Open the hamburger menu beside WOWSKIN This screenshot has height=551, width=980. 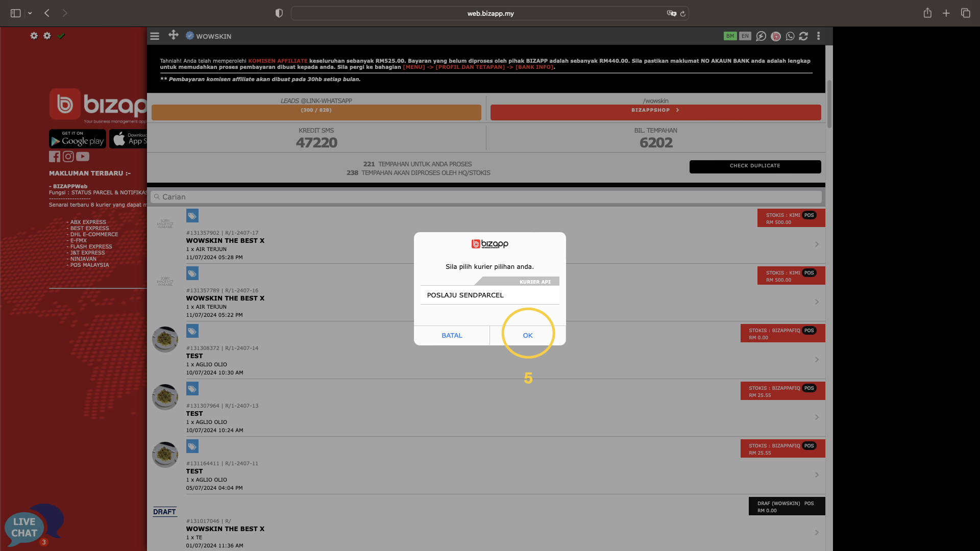[155, 36]
